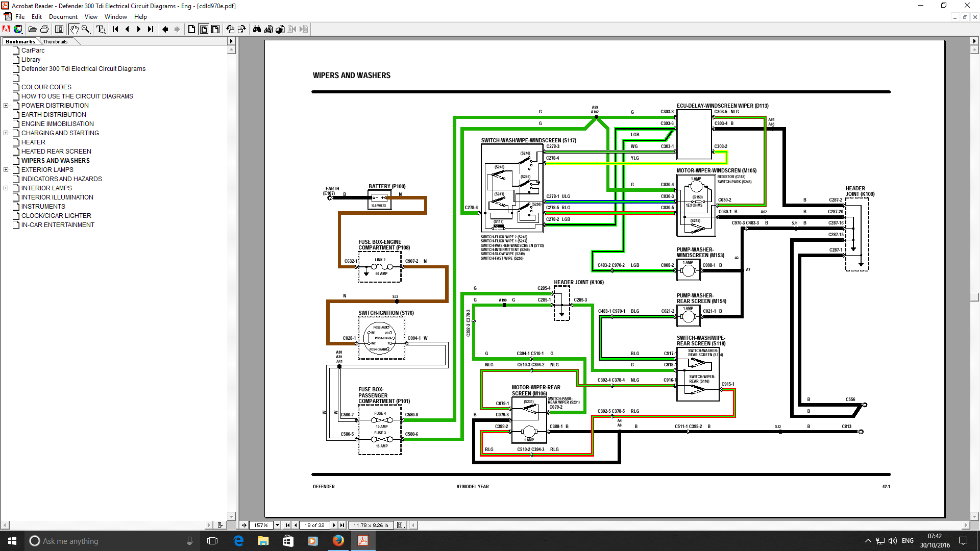Expand CHARGING AND STARTING bookmark
The height and width of the screenshot is (551, 980).
point(6,133)
